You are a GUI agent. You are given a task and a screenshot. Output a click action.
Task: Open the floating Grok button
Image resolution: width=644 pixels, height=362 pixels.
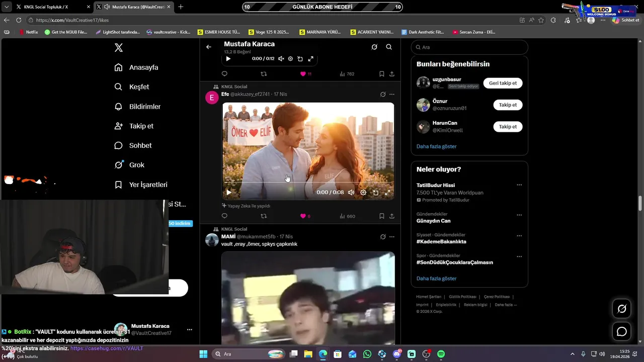622,309
